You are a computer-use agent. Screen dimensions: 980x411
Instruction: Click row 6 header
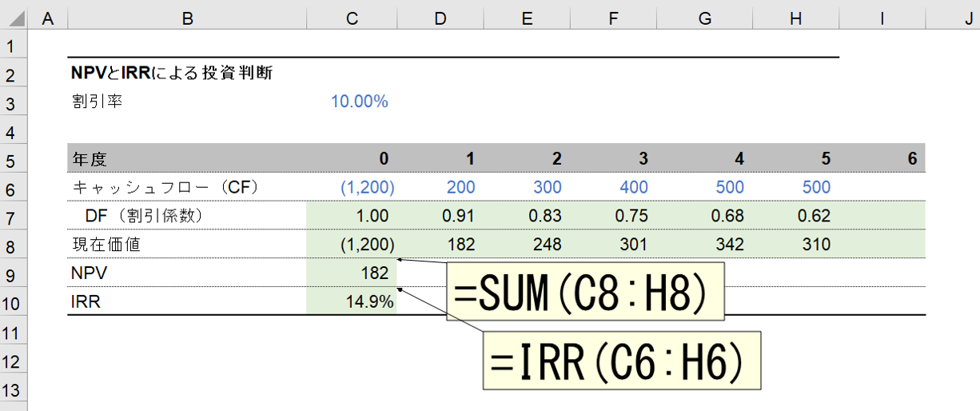13,188
